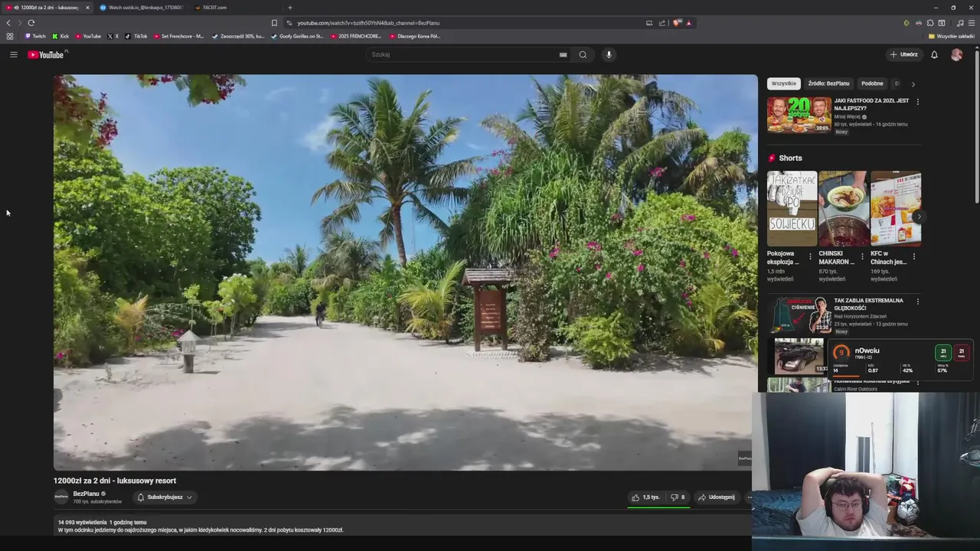The height and width of the screenshot is (551, 980).
Task: Select the Podobne filter chip
Action: click(872, 83)
